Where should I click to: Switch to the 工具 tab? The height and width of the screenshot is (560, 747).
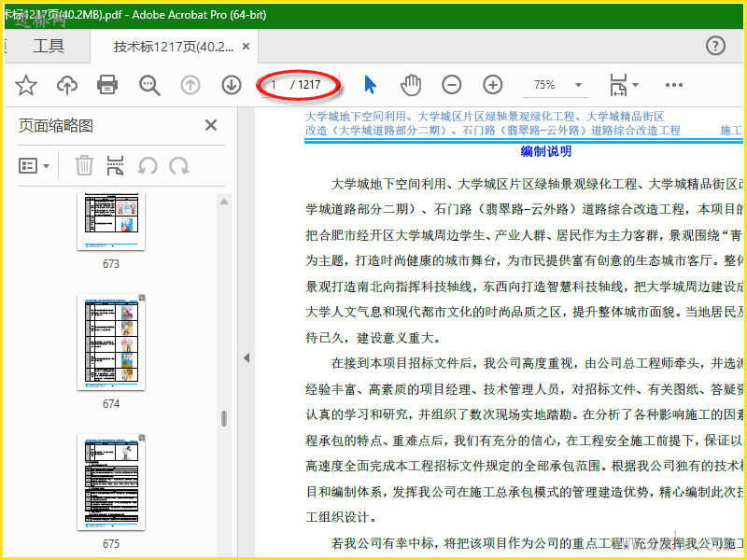point(49,46)
